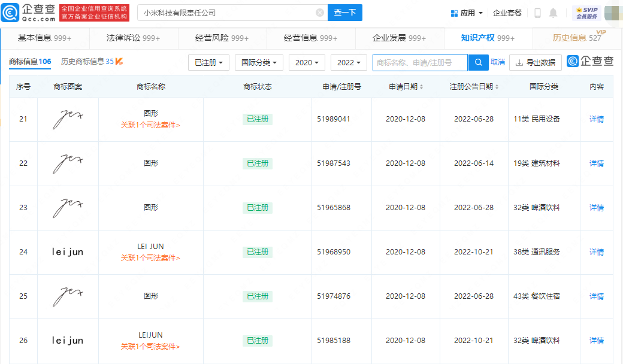Open the 历史信息 VIP tab
Image resolution: width=623 pixels, height=364 pixels.
pos(577,38)
